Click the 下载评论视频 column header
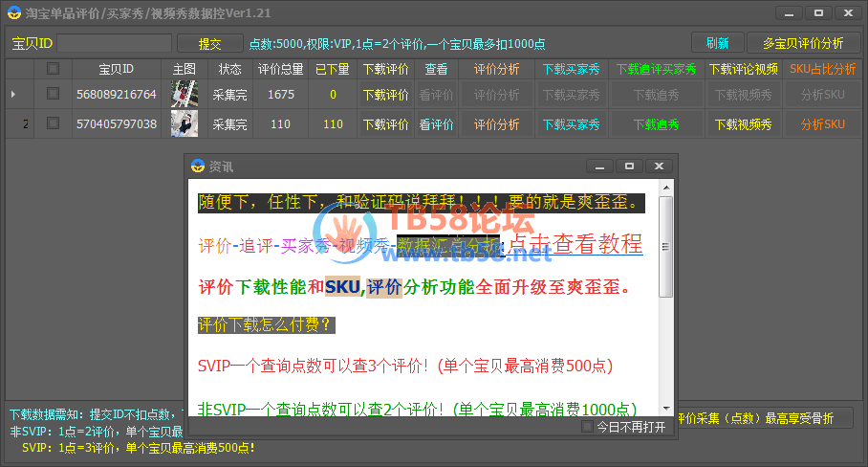The height and width of the screenshot is (467, 868). [744, 69]
